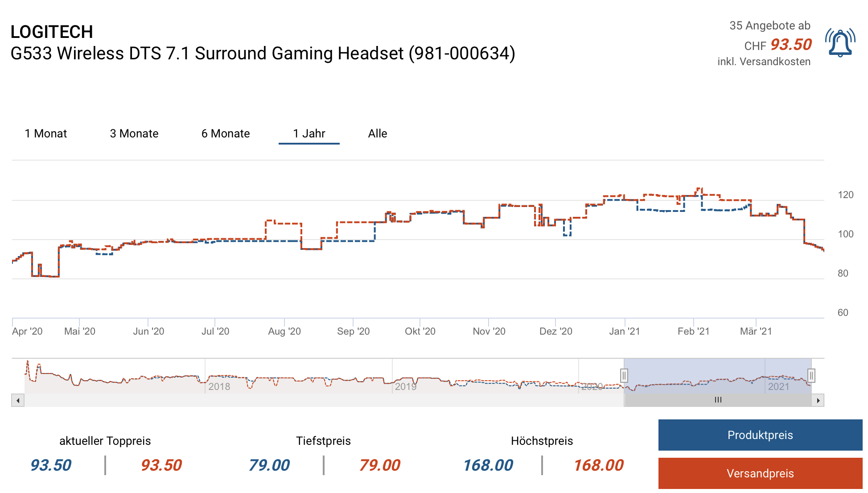Click the right range selector handle
The width and height of the screenshot is (868, 493).
point(811,376)
